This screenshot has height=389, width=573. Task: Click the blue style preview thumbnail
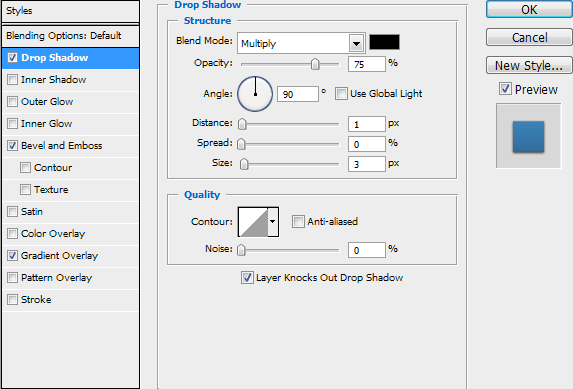[528, 136]
